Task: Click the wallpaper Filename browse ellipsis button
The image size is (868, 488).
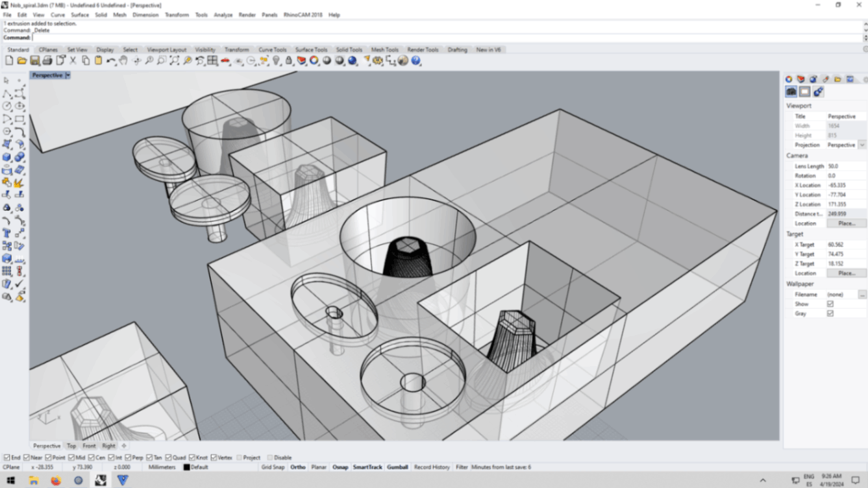Action: (862, 295)
